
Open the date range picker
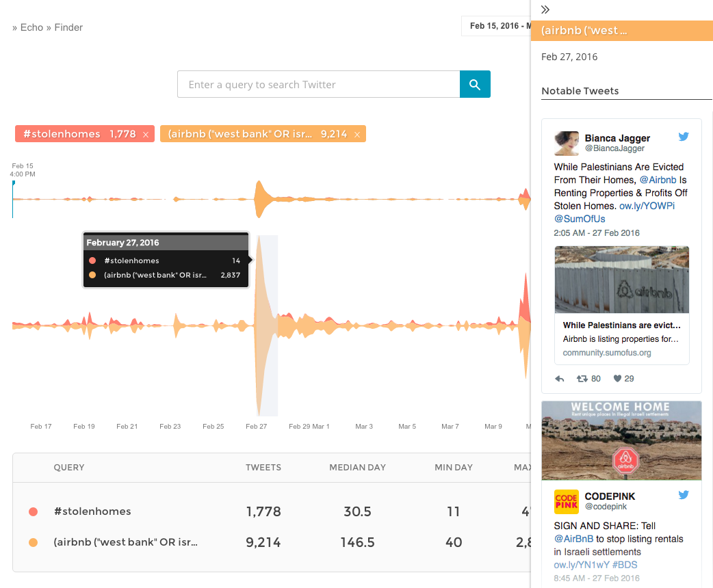496,26
